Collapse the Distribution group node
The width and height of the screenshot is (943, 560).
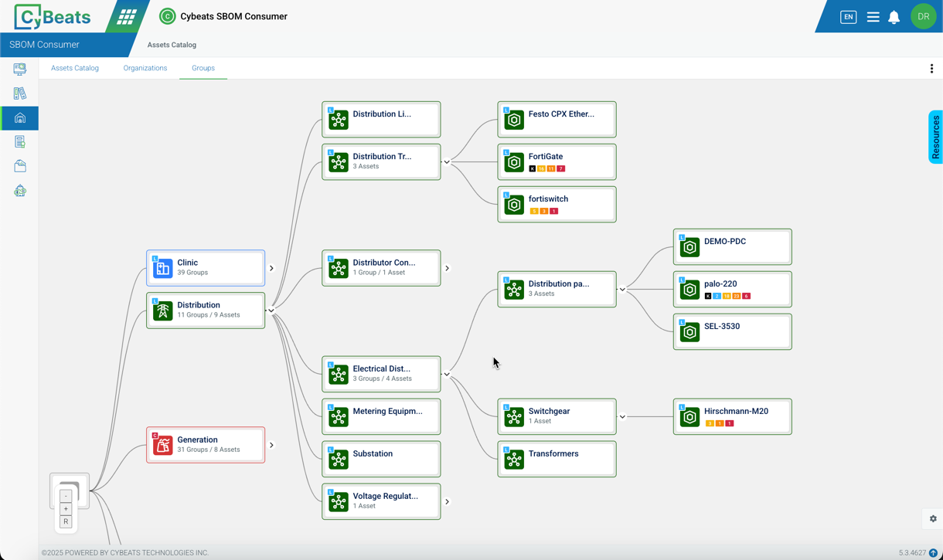pyautogui.click(x=271, y=311)
